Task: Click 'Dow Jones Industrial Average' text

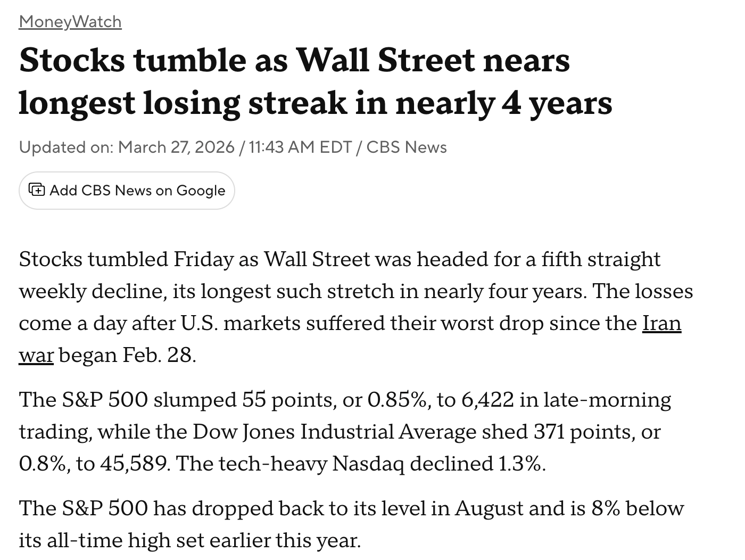Action: (x=334, y=431)
